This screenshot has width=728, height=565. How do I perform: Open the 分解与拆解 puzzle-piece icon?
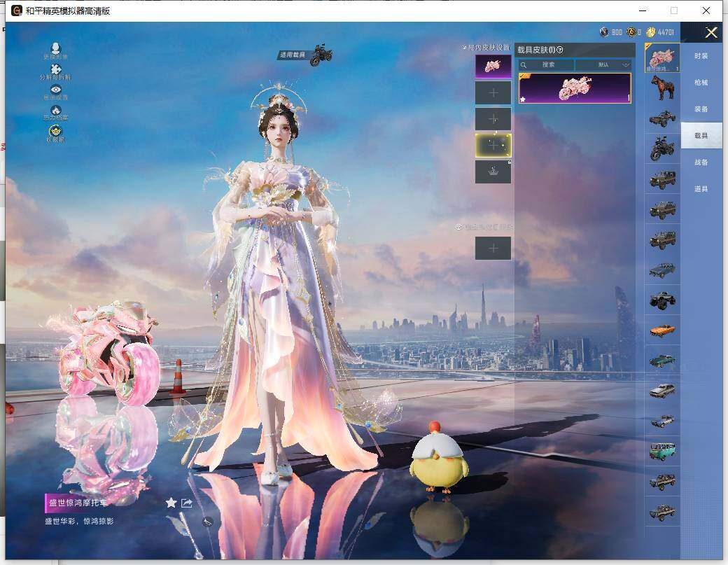coord(56,69)
